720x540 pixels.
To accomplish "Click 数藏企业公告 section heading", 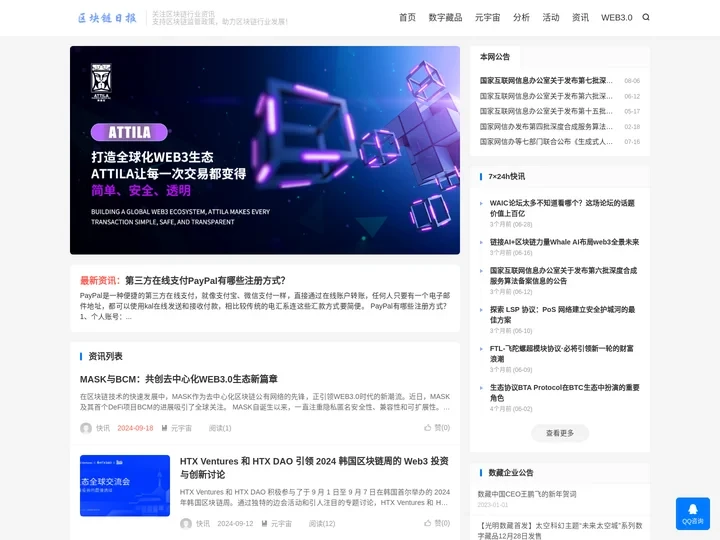I will click(511, 472).
